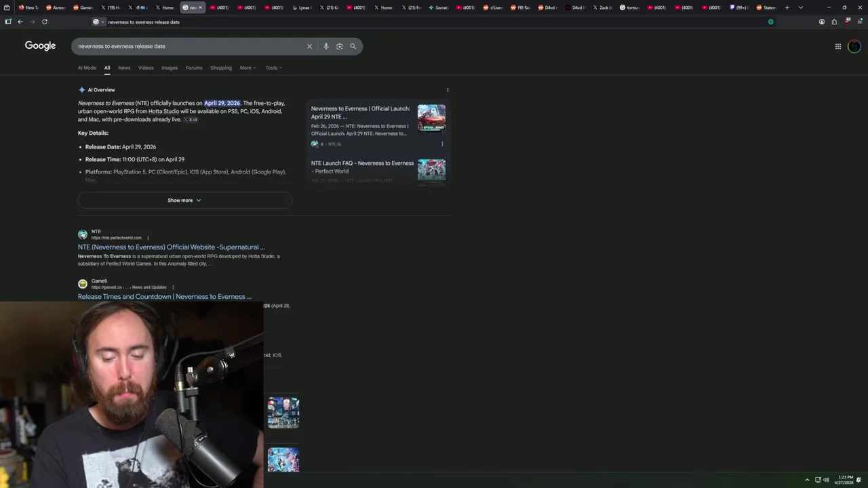The height and width of the screenshot is (488, 868).
Task: Open more options for Game8 result
Action: (x=173, y=287)
